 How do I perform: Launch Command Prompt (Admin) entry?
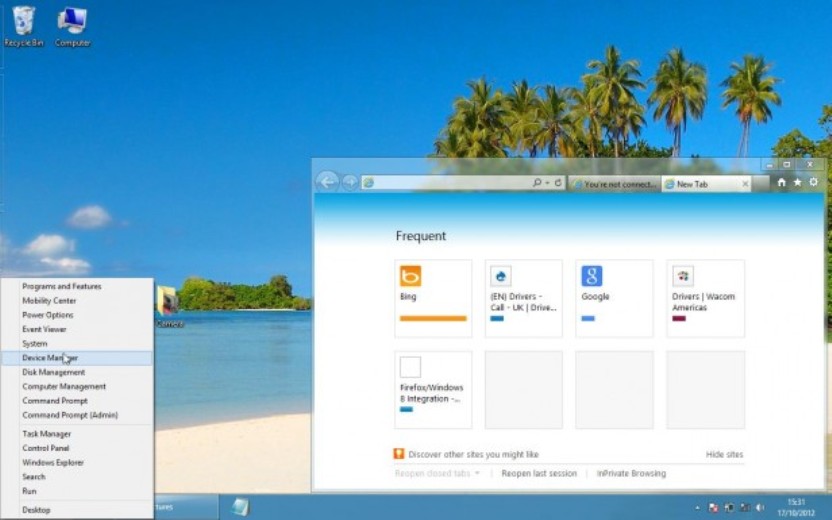tap(77, 415)
